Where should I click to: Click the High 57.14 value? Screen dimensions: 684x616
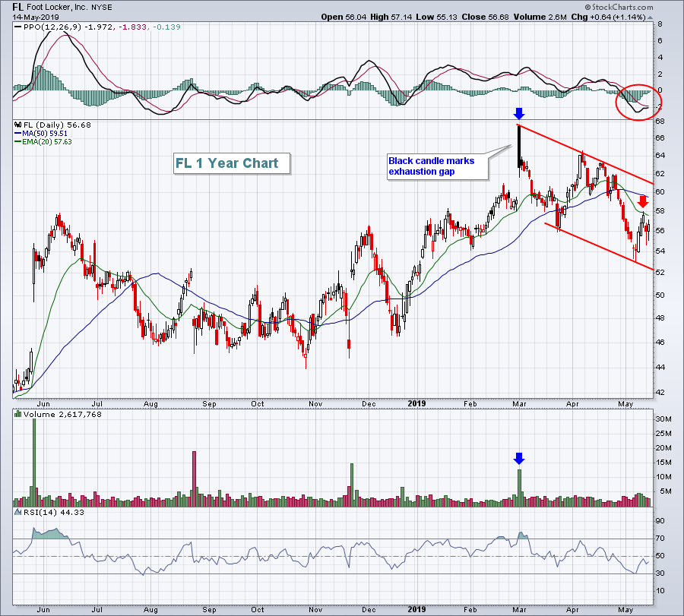point(391,17)
